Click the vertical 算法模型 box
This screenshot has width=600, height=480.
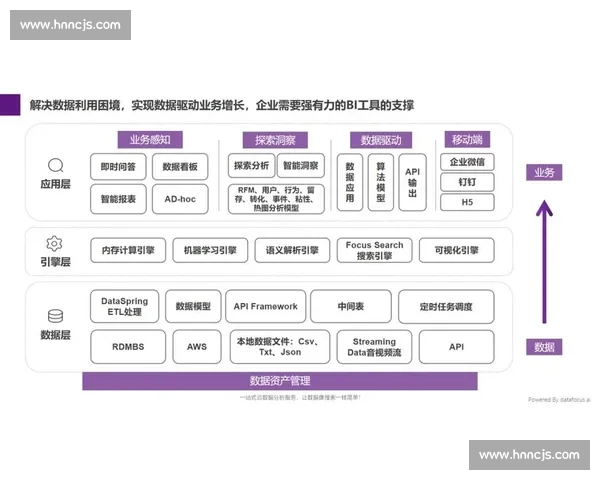click(x=381, y=182)
